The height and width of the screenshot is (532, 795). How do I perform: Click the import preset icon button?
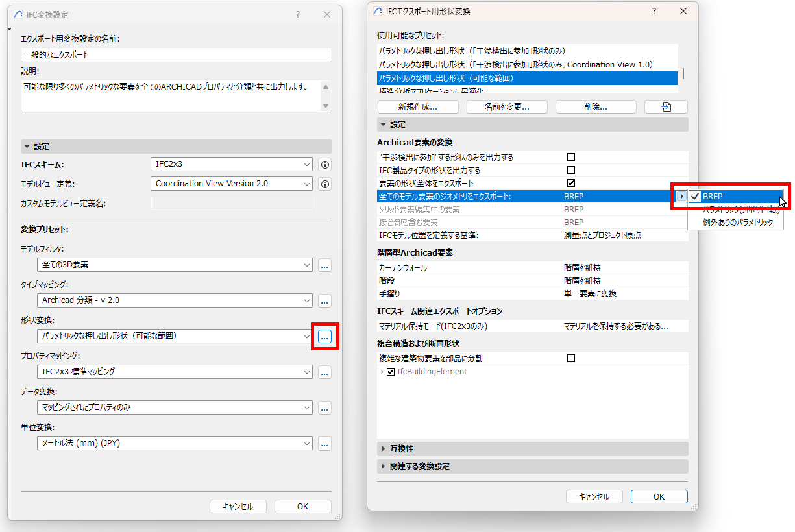pyautogui.click(x=666, y=107)
